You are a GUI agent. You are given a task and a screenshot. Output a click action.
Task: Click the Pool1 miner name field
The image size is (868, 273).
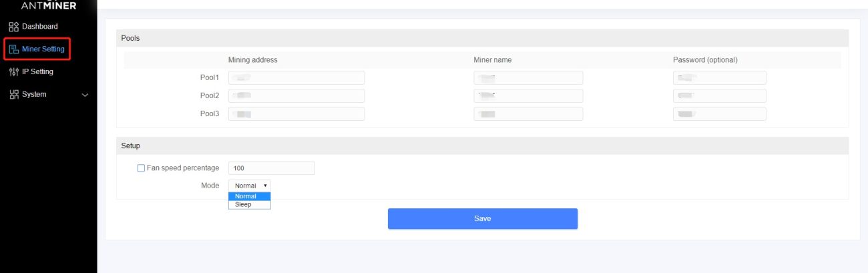coord(528,77)
